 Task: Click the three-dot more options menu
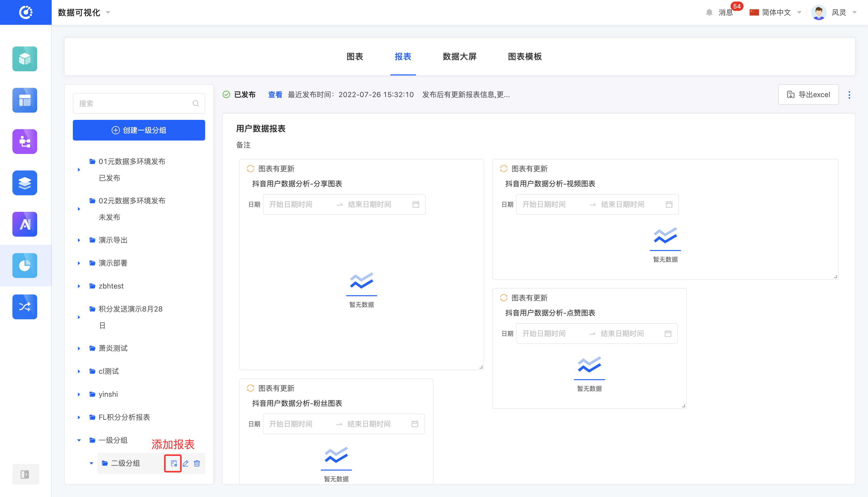[x=849, y=95]
